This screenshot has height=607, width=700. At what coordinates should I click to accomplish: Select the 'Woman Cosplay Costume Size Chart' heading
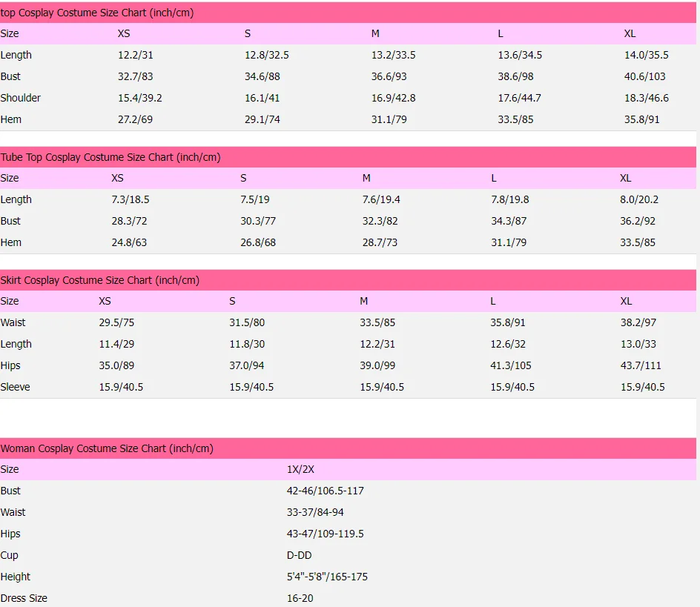coord(107,448)
